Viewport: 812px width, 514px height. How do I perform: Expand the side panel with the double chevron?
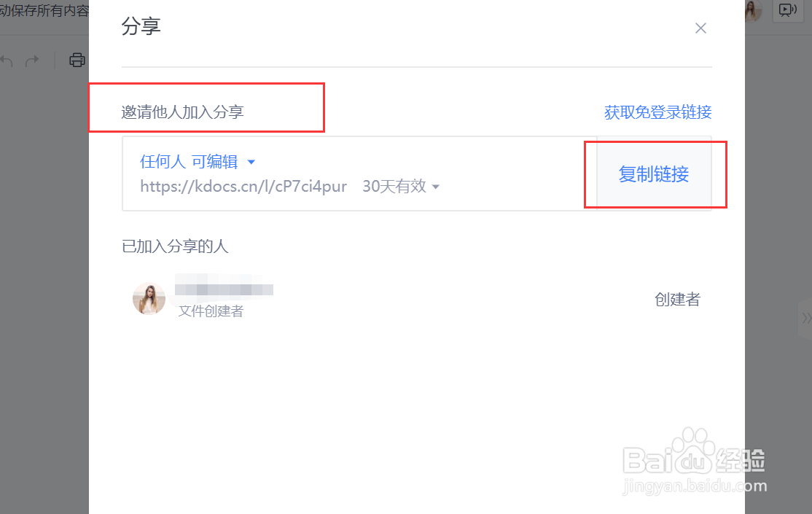pyautogui.click(x=805, y=318)
